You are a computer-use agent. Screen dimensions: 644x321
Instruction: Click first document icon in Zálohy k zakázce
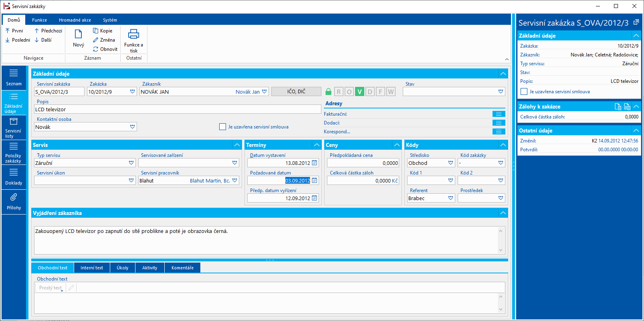click(618, 106)
